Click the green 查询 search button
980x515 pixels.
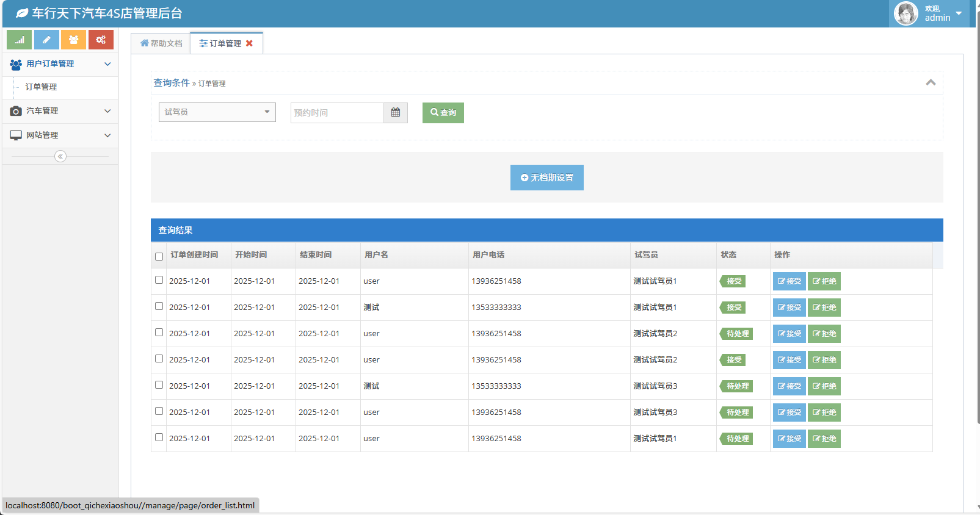(x=443, y=113)
